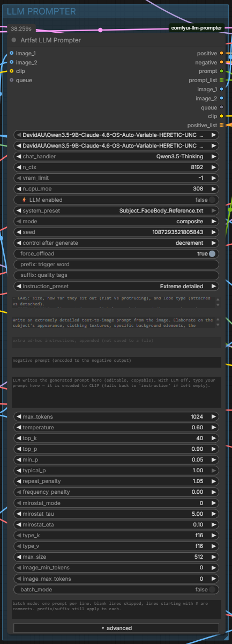
Task: Open instruction_preset dropdown showing Extreme detailed
Action: tap(116, 287)
